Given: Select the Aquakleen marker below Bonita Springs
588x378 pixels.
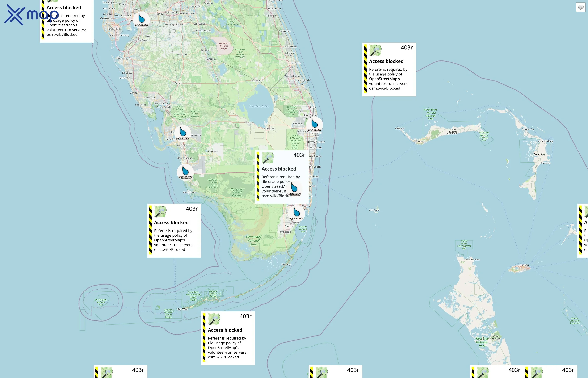Looking at the screenshot, I should (185, 172).
